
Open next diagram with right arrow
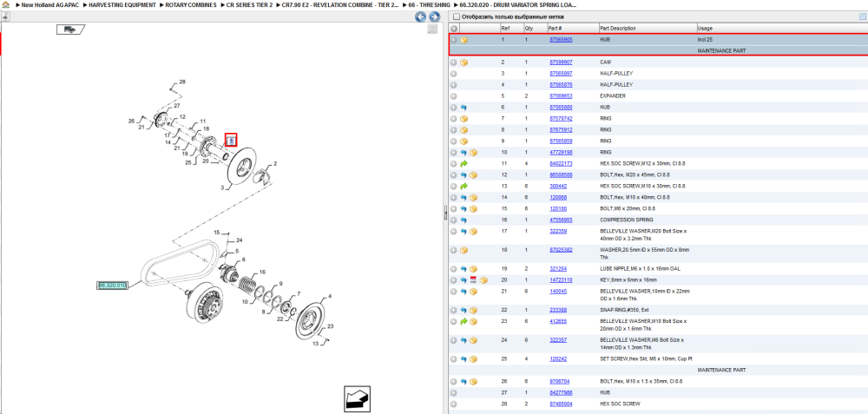[435, 17]
